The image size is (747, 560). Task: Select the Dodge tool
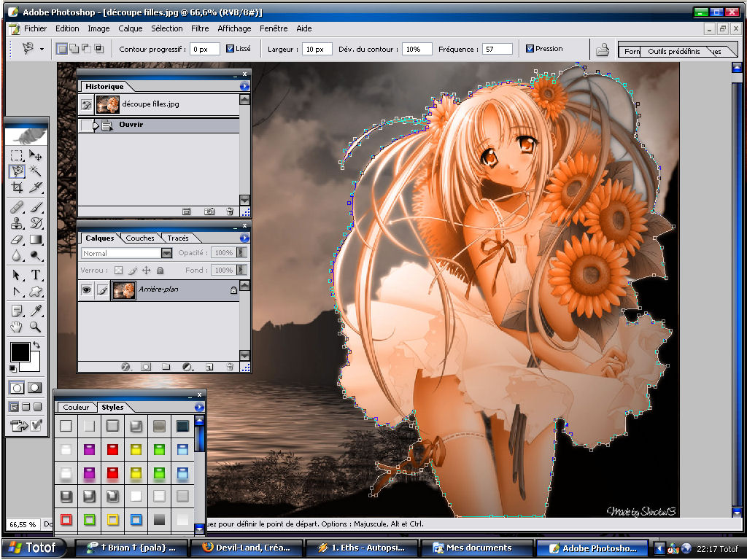(x=35, y=255)
